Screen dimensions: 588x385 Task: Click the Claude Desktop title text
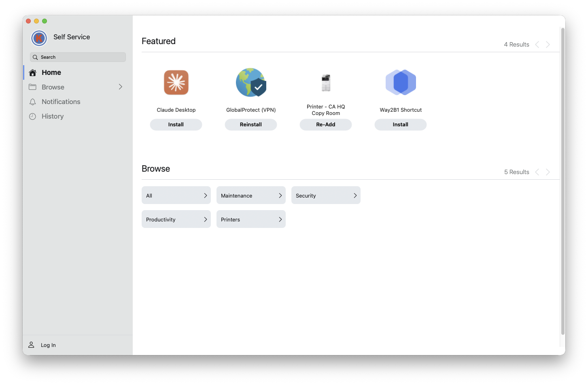(176, 110)
